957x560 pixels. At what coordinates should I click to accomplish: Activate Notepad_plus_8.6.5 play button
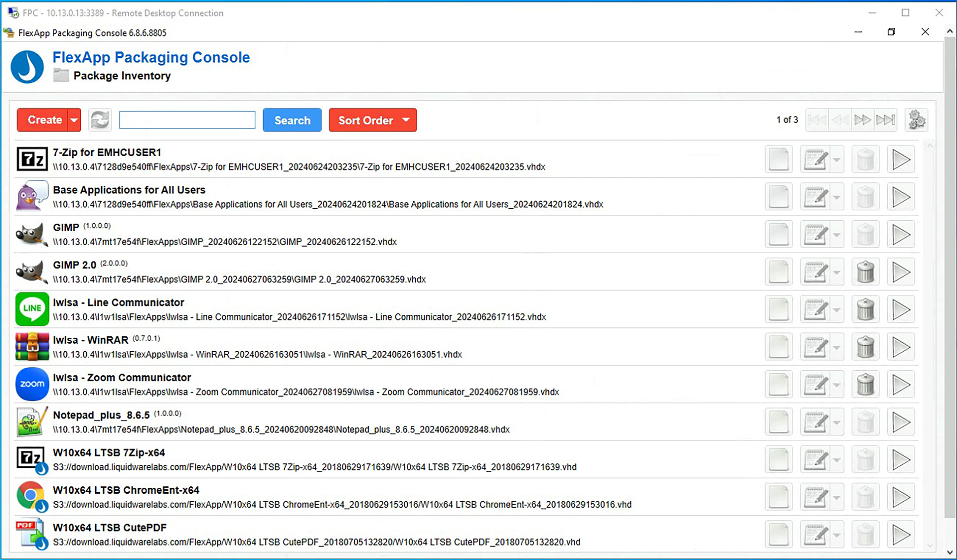pyautogui.click(x=901, y=422)
